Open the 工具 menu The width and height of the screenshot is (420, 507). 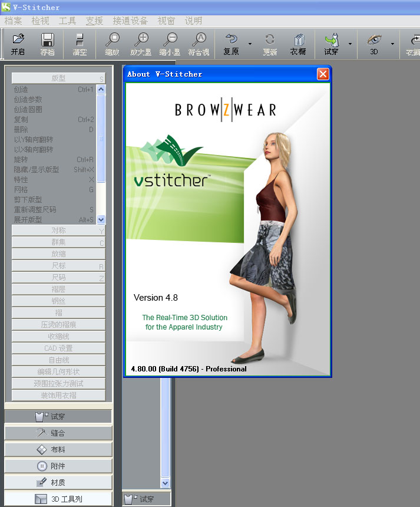[67, 21]
